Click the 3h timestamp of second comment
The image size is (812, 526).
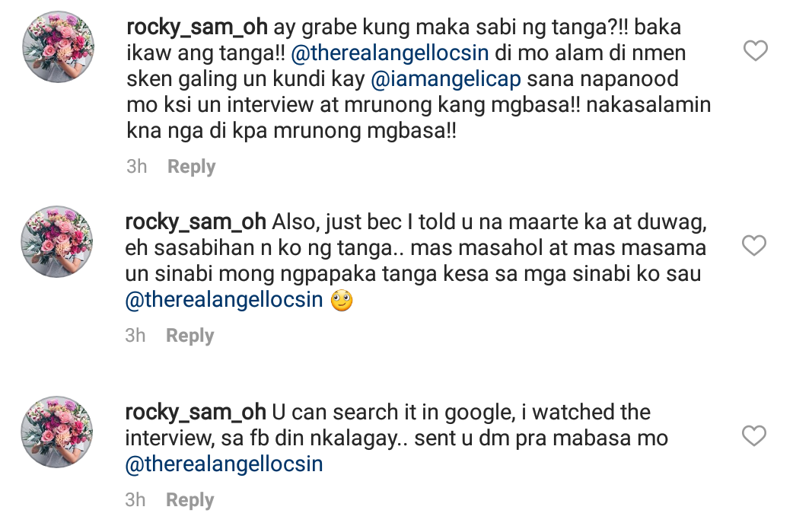click(135, 336)
